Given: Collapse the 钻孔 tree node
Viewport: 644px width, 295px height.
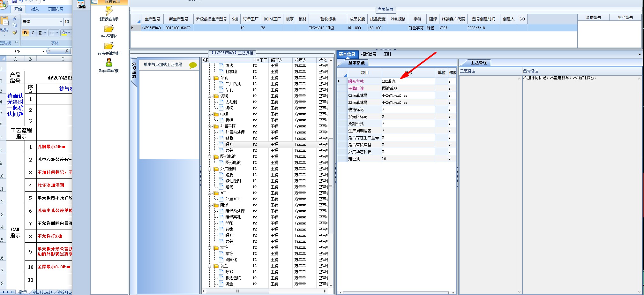Looking at the screenshot, I should pyautogui.click(x=210, y=78).
